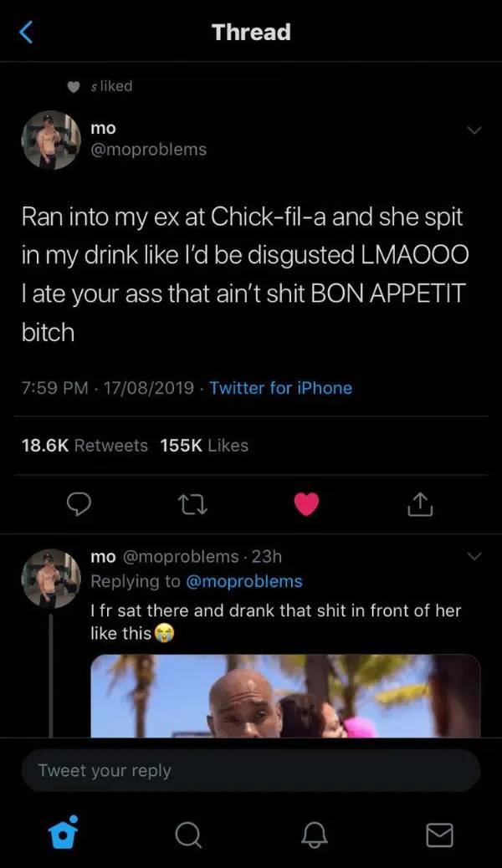Screen dimensions: 502x868
Task: Open the Search magnifier tab
Action: [x=187, y=835]
